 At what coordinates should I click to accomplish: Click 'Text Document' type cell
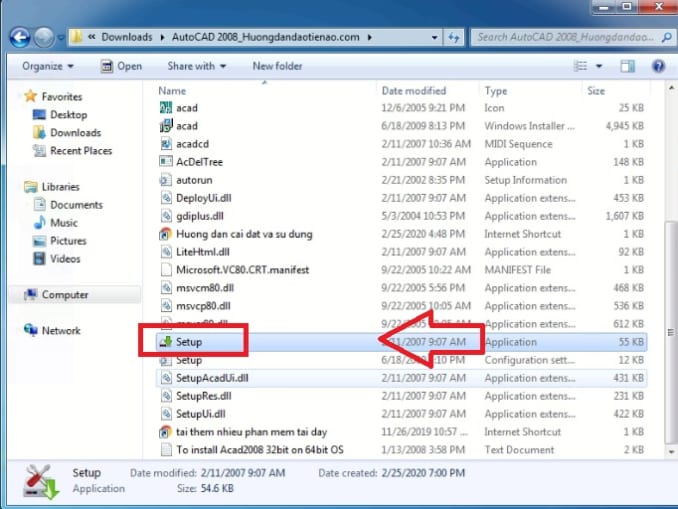[x=519, y=450]
